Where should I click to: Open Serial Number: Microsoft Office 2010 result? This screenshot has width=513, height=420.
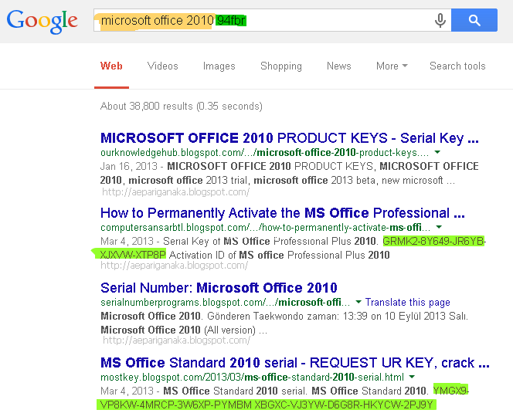pyautogui.click(x=219, y=288)
